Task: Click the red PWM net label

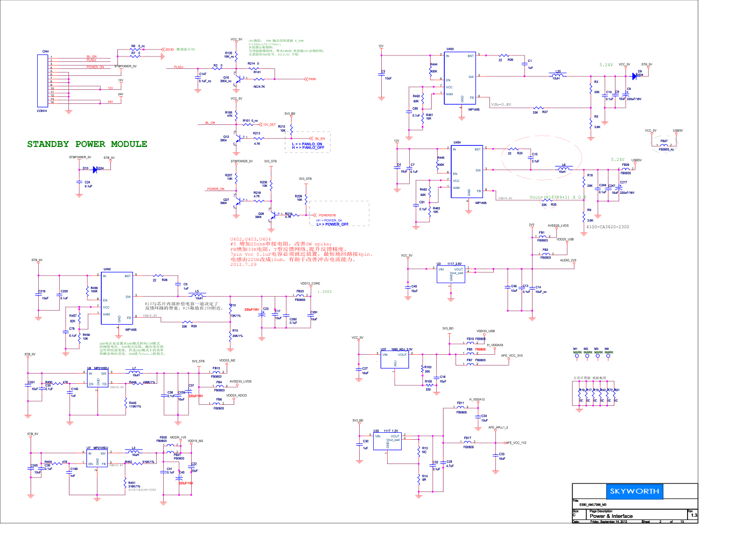Action: 312,79
